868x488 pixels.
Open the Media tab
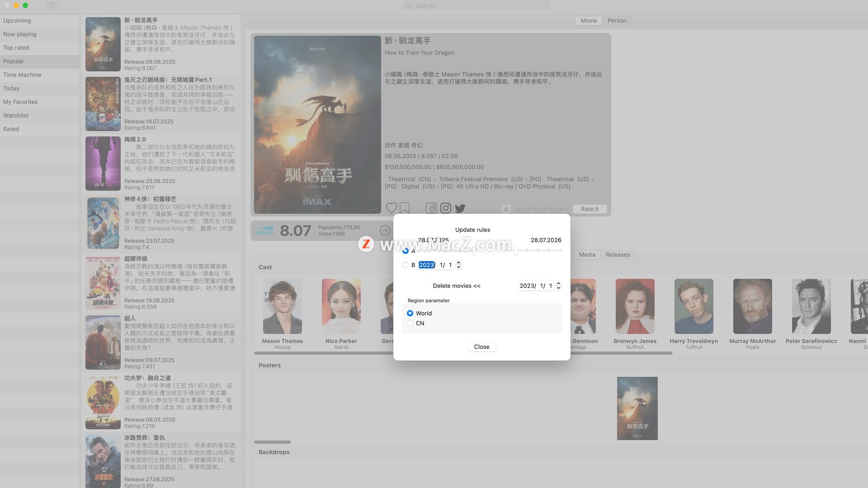pyautogui.click(x=587, y=254)
